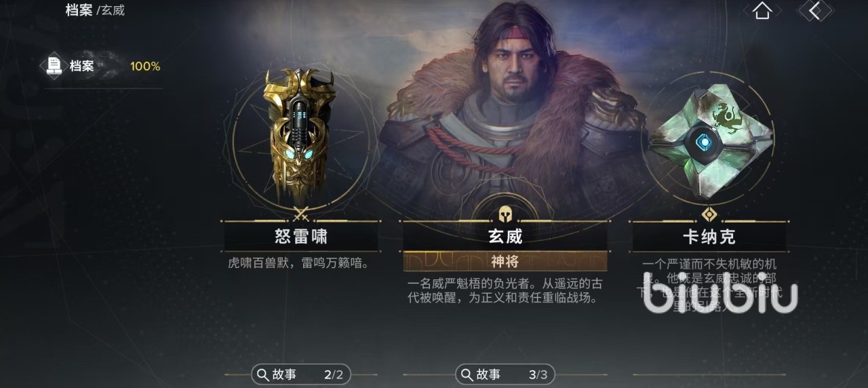The image size is (868, 388).
Task: Click the 100% completion indicator
Action: click(145, 66)
